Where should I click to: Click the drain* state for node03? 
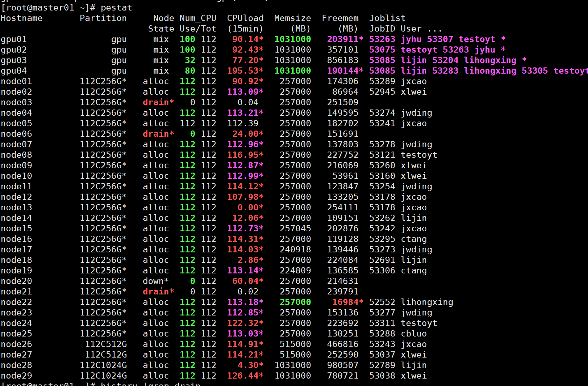[x=158, y=102]
